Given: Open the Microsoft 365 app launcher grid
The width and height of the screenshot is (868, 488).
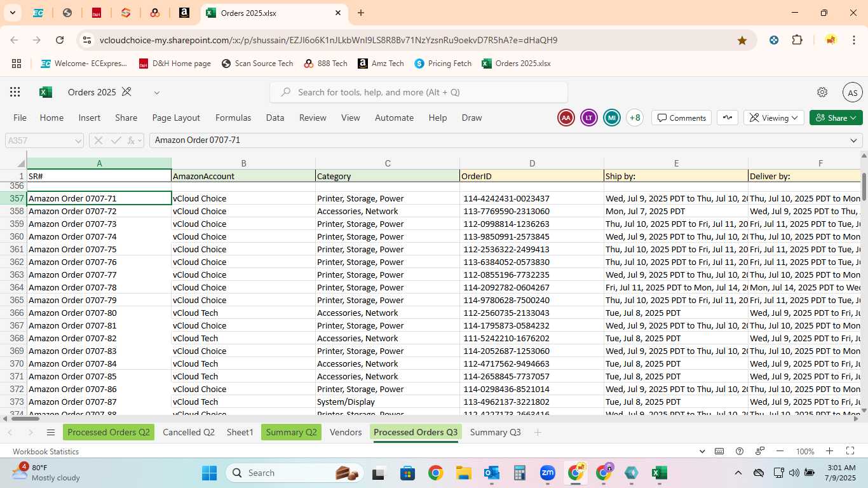Looking at the screenshot, I should 15,92.
